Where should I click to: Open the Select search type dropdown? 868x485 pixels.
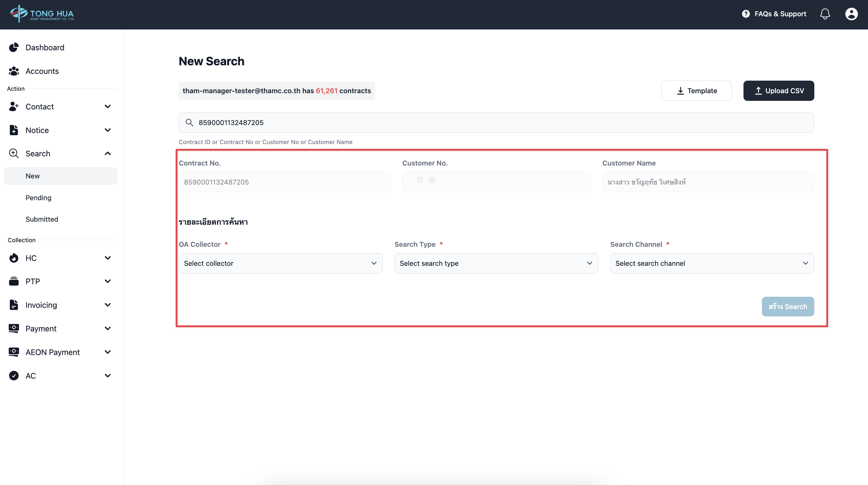[496, 263]
